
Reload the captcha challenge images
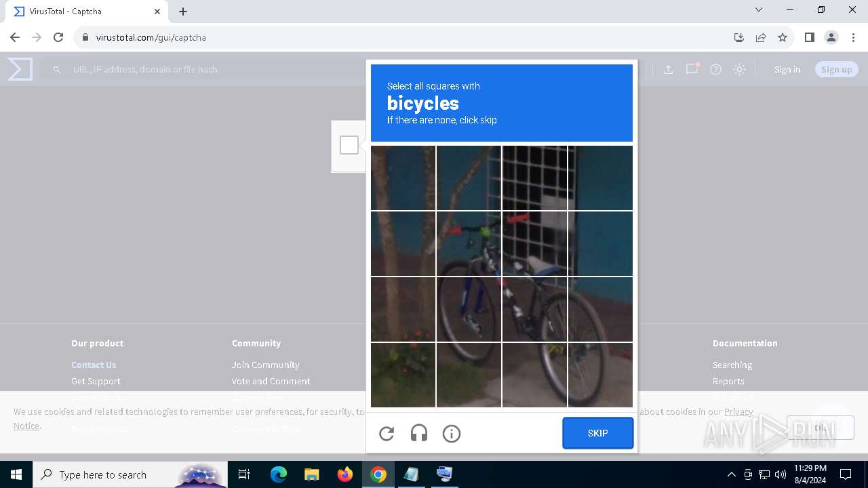pyautogui.click(x=387, y=434)
